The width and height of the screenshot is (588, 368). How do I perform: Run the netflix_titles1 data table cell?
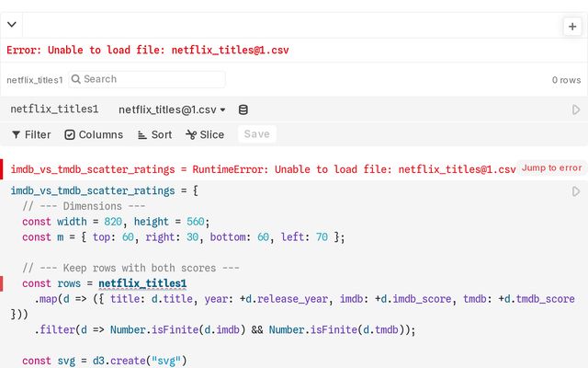click(576, 109)
